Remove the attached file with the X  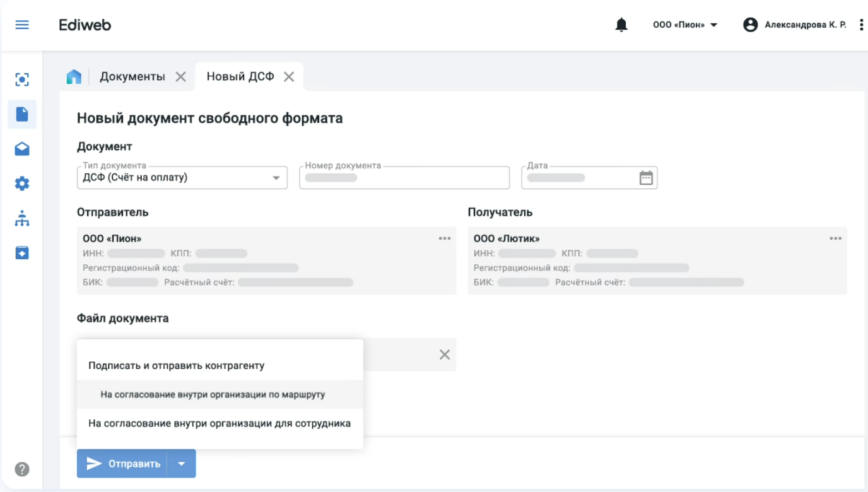[x=444, y=354]
